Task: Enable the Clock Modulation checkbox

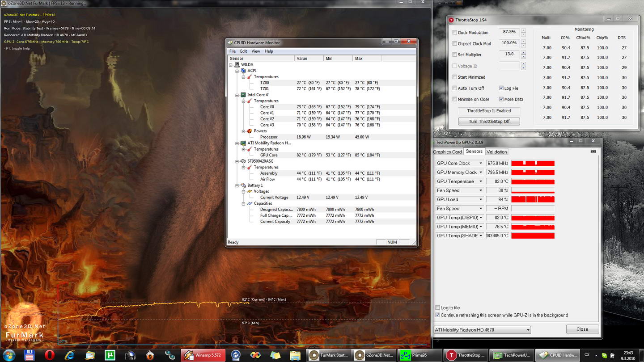Action: (x=455, y=33)
